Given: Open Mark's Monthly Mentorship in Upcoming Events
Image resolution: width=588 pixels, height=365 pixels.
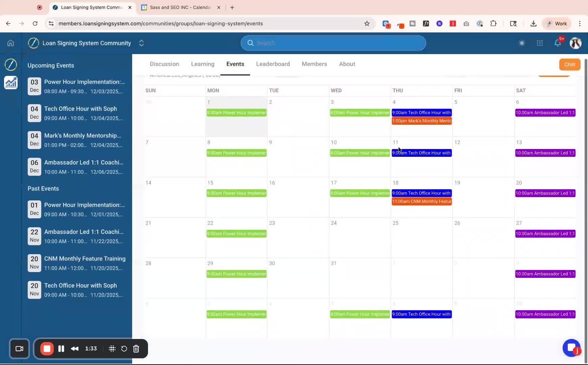Looking at the screenshot, I should click(77, 140).
